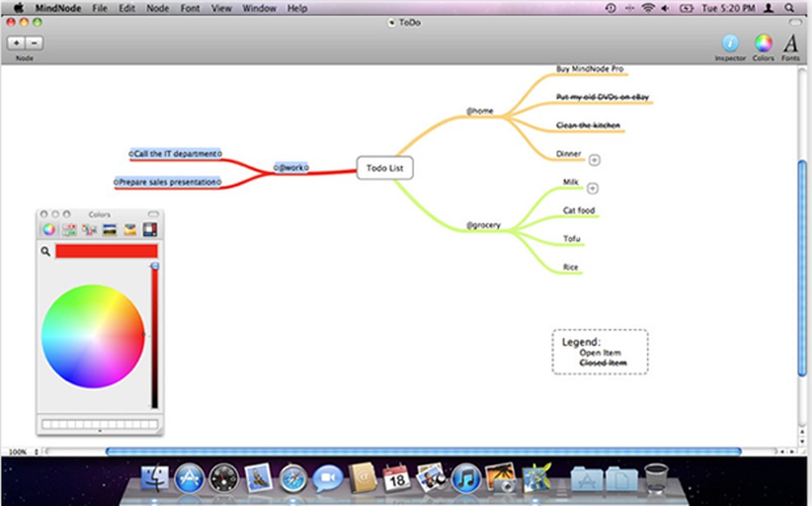Click the horizontal scrollbar thumb
Screen dimensions: 812x506
click(x=423, y=452)
